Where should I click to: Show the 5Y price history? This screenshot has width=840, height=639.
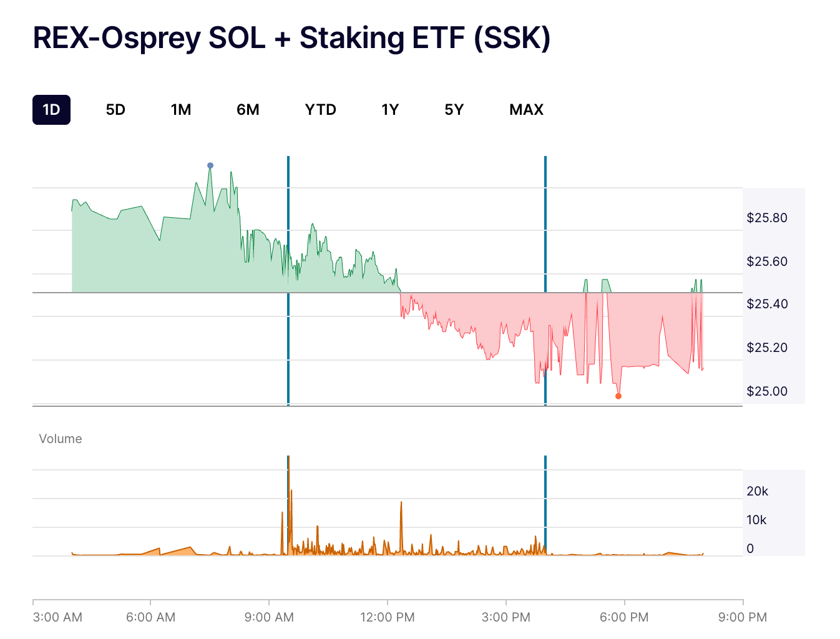[x=454, y=110]
